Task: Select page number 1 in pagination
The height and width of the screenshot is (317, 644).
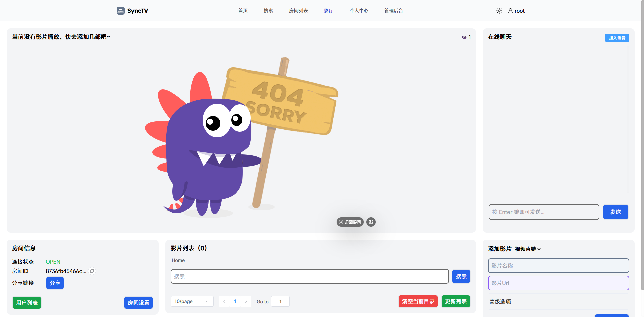Action: 235,301
